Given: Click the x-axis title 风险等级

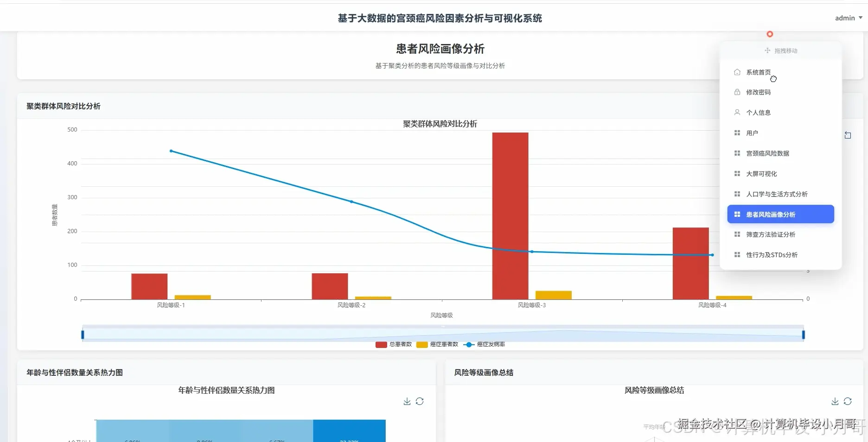Looking at the screenshot, I should click(x=441, y=316).
